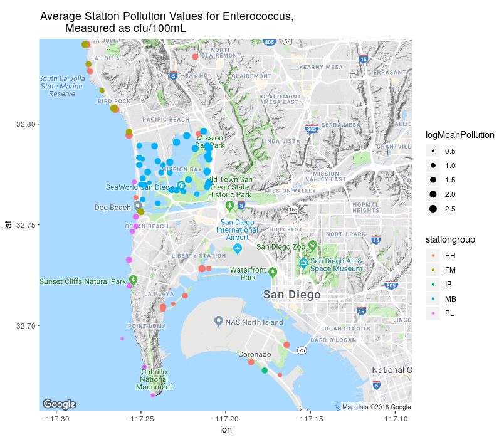Screen dimensions: 504x447
Task: Click the '-117.10' longitude tick label
Action: tap(395, 419)
